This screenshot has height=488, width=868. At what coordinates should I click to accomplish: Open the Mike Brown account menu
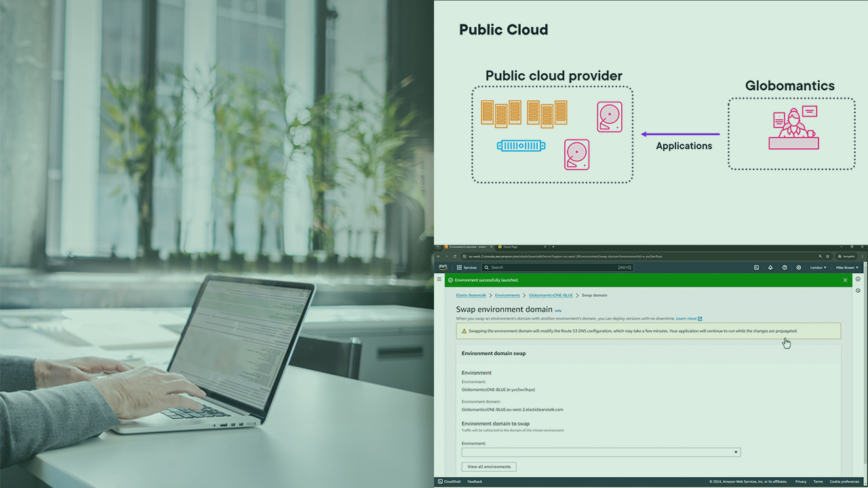pyautogui.click(x=847, y=268)
